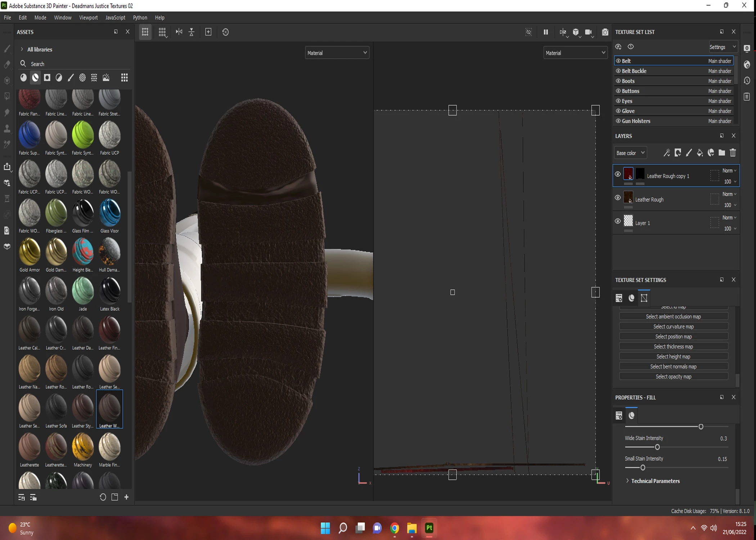Adjust the Wide Stain Intensity slider handle
This screenshot has height=540, width=756.
click(657, 447)
